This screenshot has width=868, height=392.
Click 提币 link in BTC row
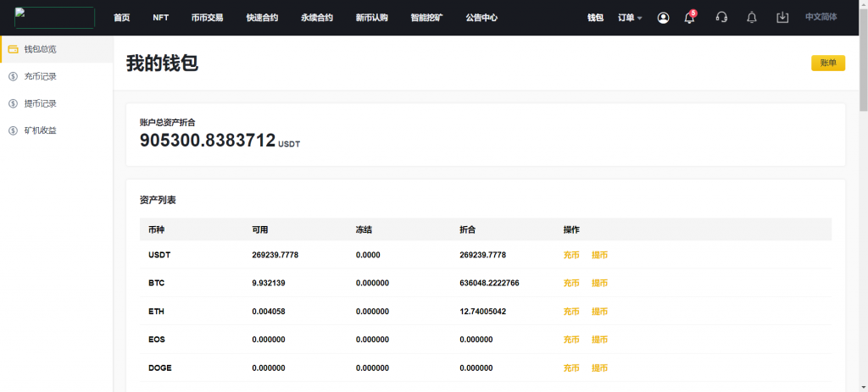pyautogui.click(x=599, y=283)
